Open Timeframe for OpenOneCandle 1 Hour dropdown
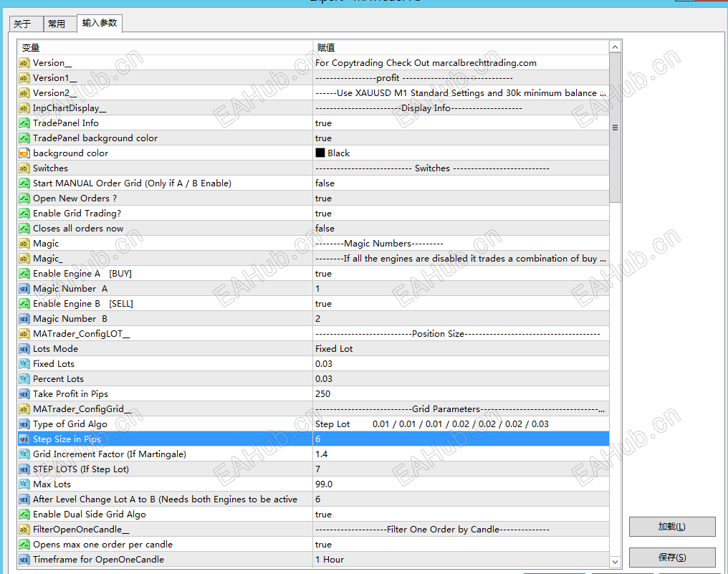The width and height of the screenshot is (728, 574). pyautogui.click(x=461, y=560)
